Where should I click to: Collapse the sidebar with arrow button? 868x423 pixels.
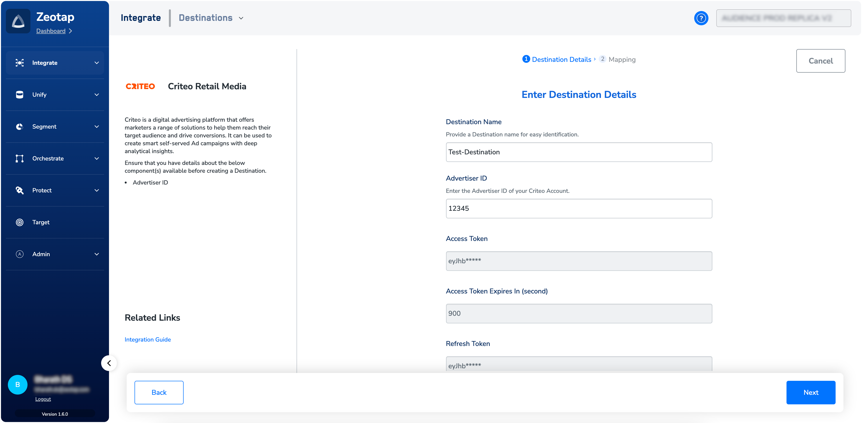[x=109, y=363]
